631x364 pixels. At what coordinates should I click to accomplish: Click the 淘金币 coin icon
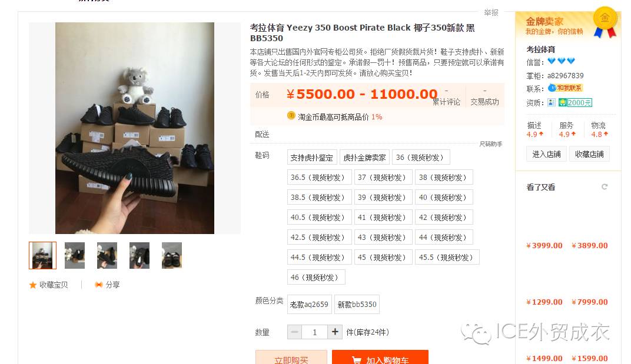click(291, 116)
